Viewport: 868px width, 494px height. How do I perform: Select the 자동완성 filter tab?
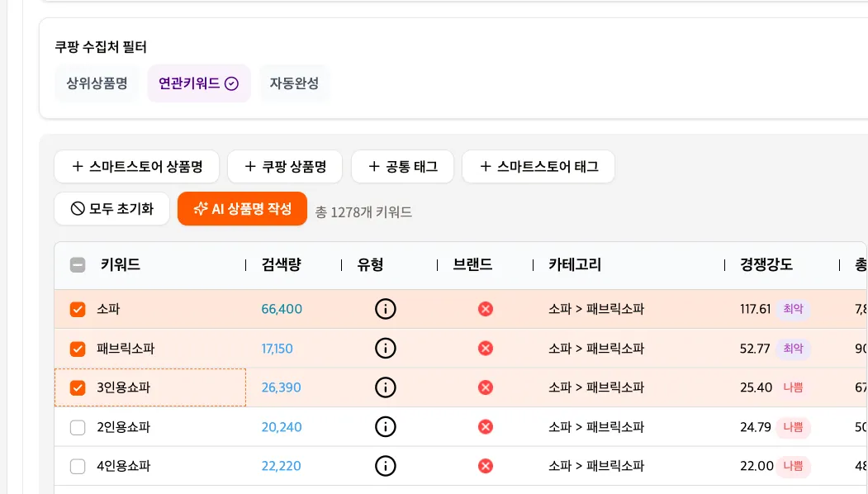(x=294, y=83)
